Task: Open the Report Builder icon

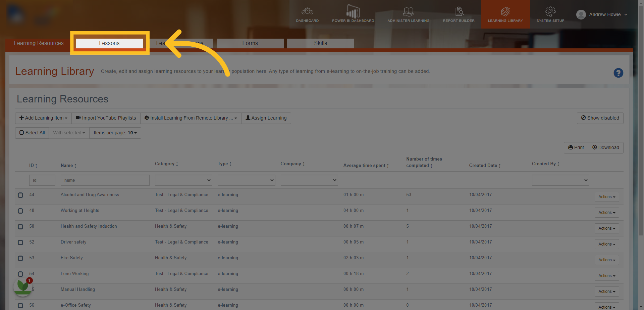Action: pos(459,11)
